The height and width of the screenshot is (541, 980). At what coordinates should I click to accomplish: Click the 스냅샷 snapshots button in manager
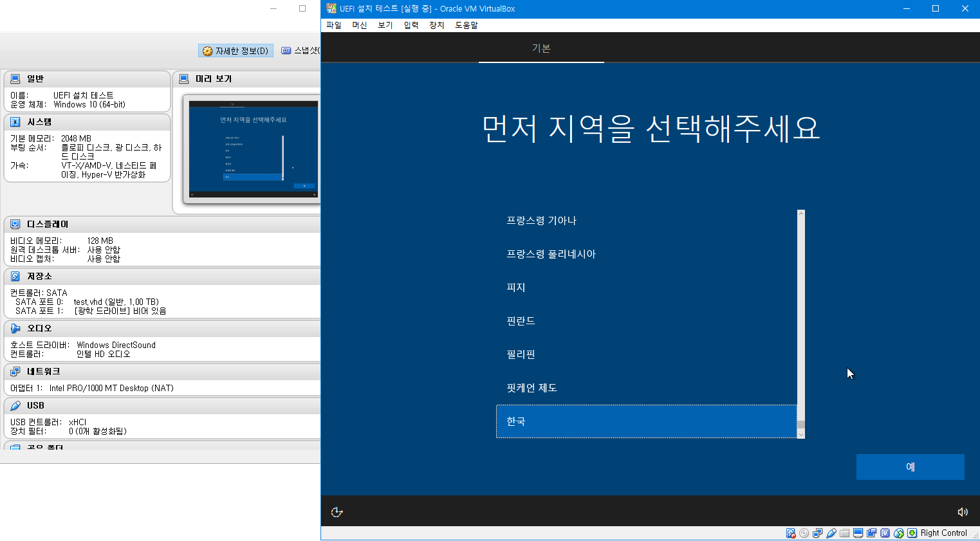[300, 51]
